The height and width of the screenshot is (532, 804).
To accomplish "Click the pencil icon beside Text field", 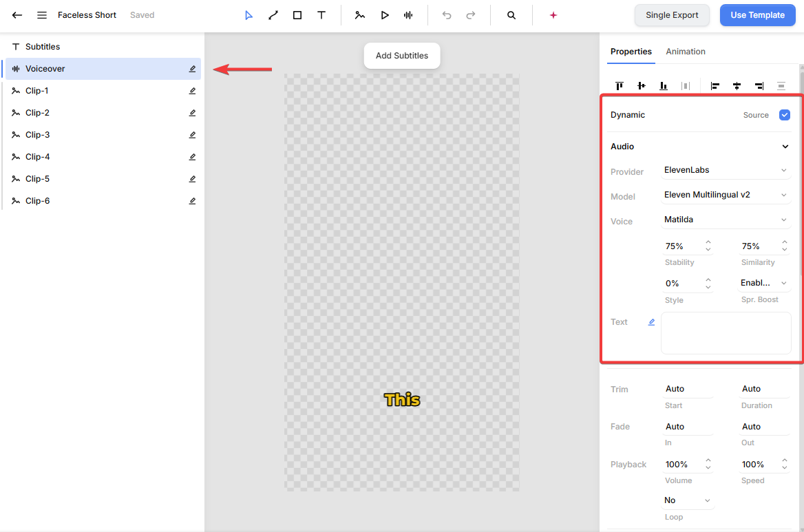I will (x=651, y=322).
